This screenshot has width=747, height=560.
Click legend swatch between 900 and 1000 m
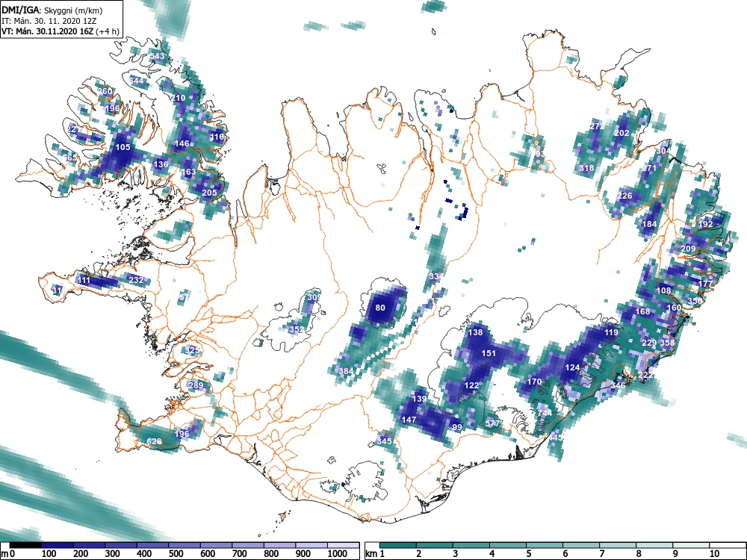click(311, 545)
